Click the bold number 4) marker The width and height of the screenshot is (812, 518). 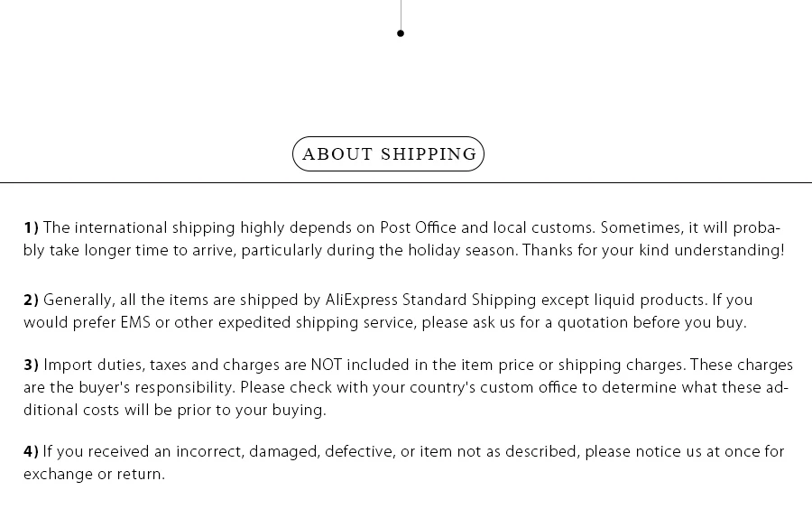(x=31, y=452)
